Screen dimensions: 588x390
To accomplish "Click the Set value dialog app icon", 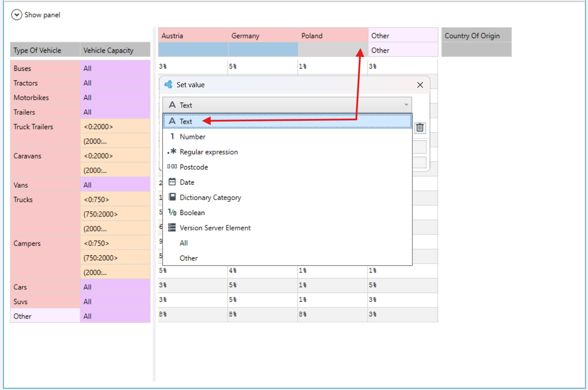I will pos(169,85).
